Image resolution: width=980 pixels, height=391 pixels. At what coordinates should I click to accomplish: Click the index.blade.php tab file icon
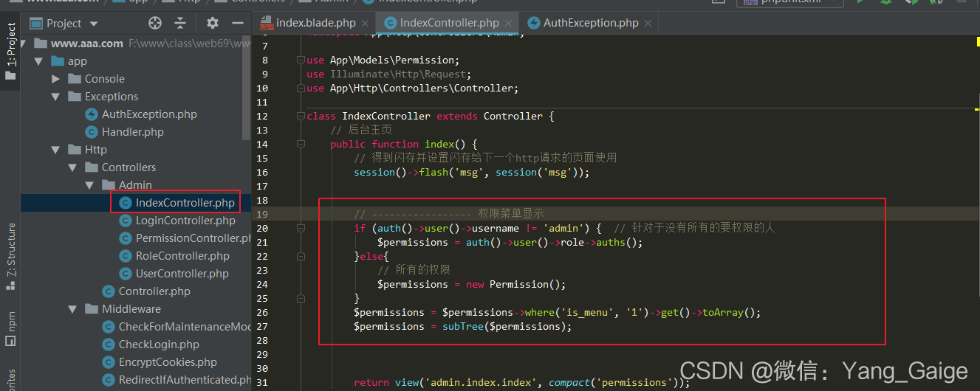point(267,23)
